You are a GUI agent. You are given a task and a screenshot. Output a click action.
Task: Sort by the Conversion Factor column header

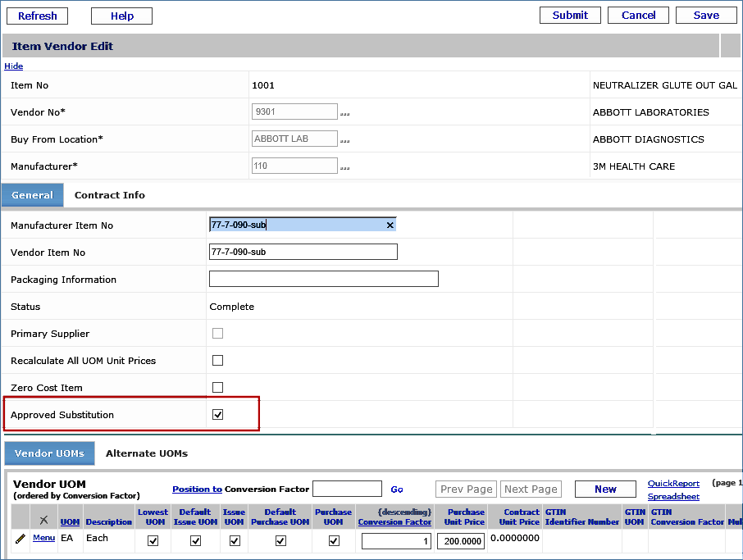pyautogui.click(x=394, y=521)
